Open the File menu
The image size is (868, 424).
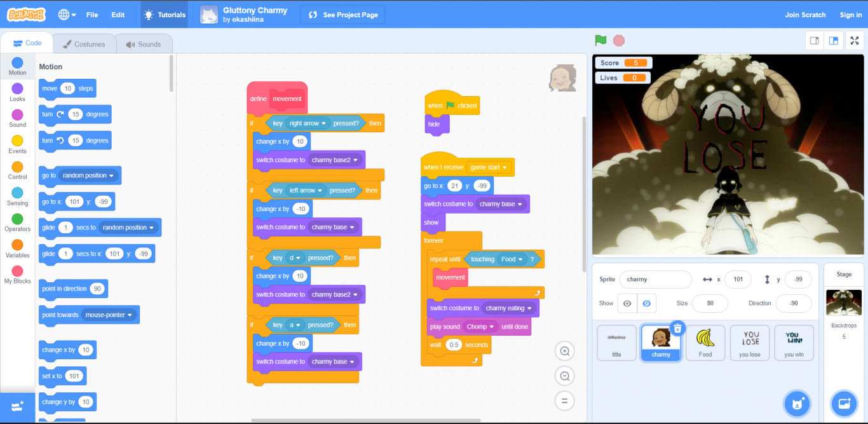pyautogui.click(x=92, y=15)
